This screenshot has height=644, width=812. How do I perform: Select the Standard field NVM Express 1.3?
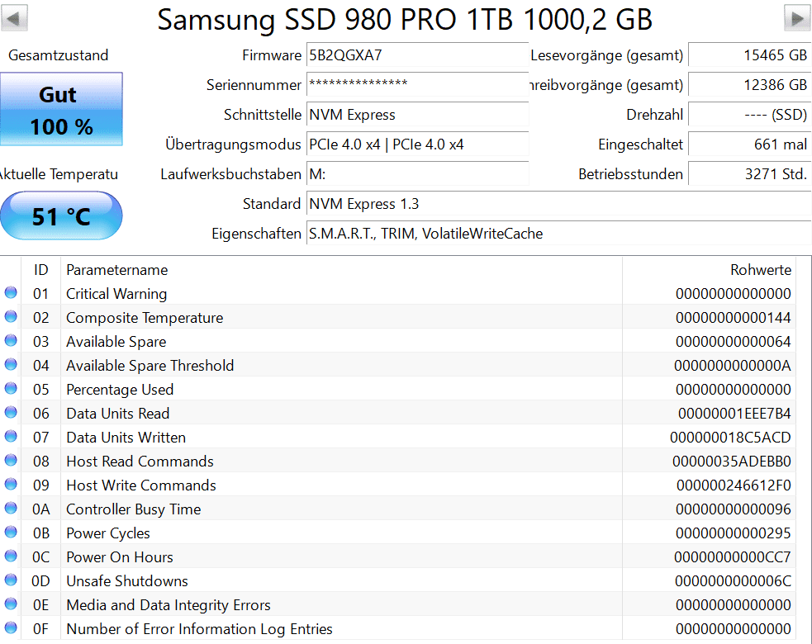click(558, 203)
